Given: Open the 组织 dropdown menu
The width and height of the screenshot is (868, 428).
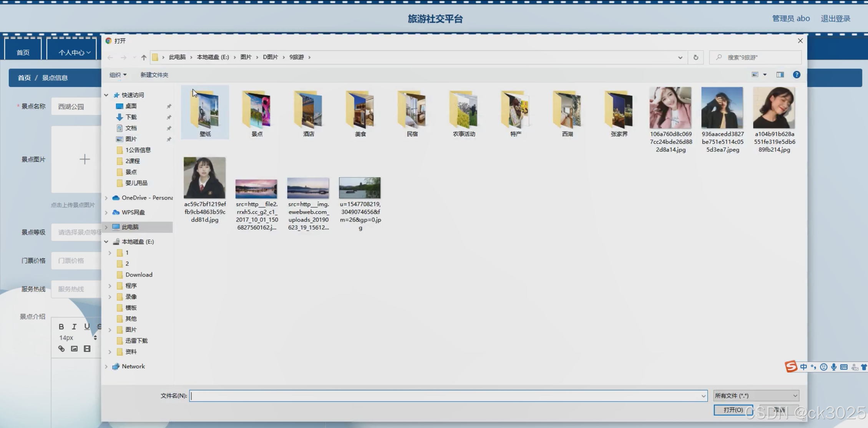Looking at the screenshot, I should [x=118, y=75].
